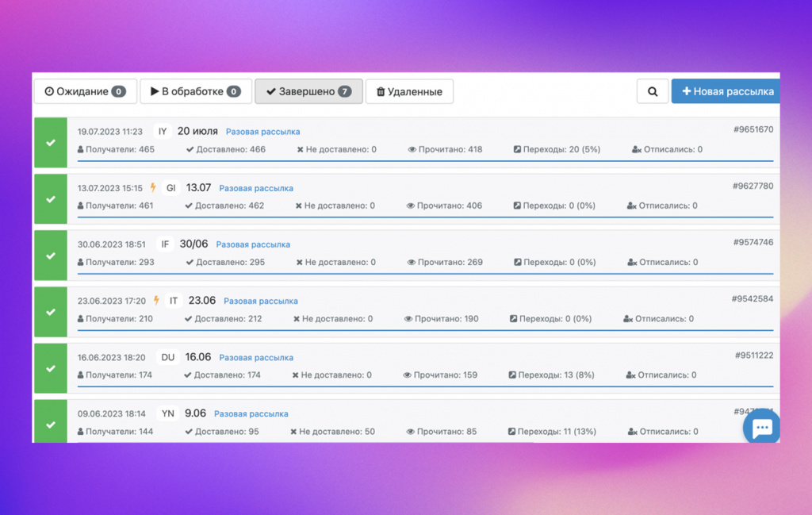The width and height of the screenshot is (812, 515).
Task: Open Разовая рассылка link for 9.06
Action: click(x=251, y=414)
